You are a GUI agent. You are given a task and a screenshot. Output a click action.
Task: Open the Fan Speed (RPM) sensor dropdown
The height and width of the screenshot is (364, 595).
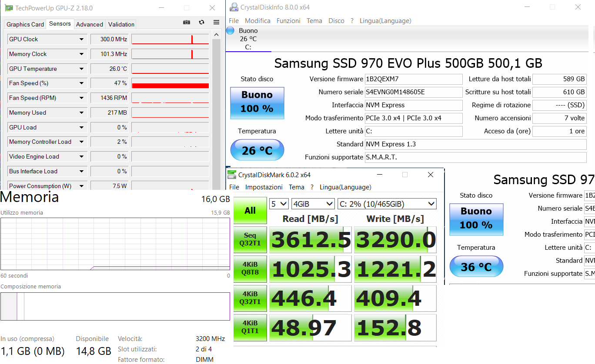[81, 98]
